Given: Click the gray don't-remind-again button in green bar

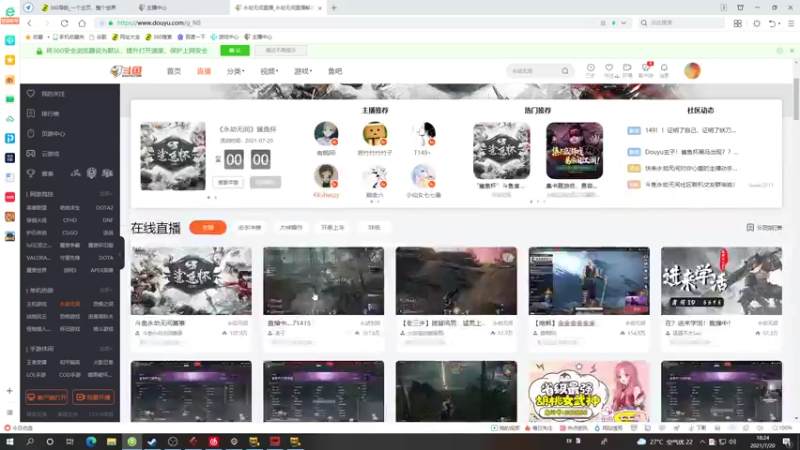Looking at the screenshot, I should pyautogui.click(x=280, y=51).
